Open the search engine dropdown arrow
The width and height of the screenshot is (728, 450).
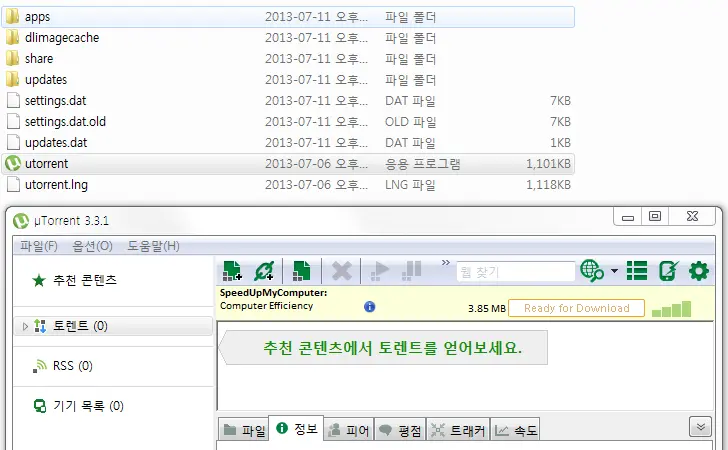613,271
